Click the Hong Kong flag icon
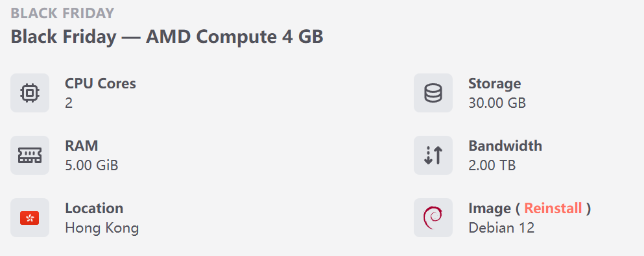644x256 pixels. 30,218
